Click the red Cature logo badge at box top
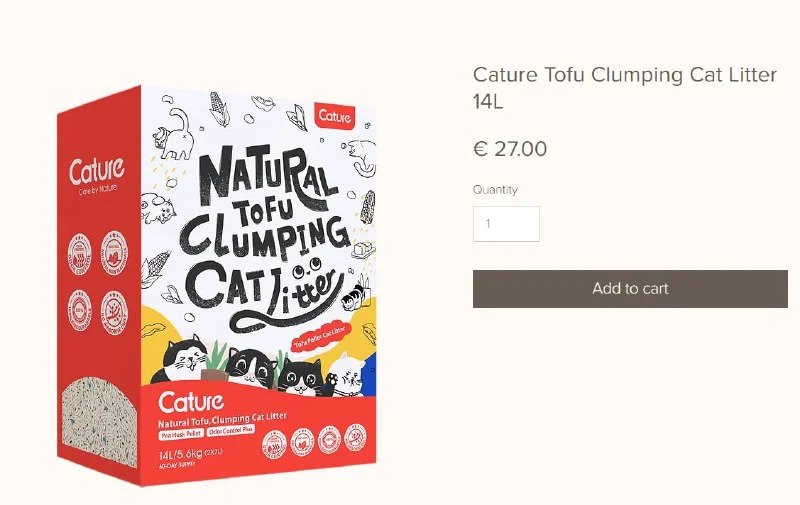 click(x=335, y=115)
